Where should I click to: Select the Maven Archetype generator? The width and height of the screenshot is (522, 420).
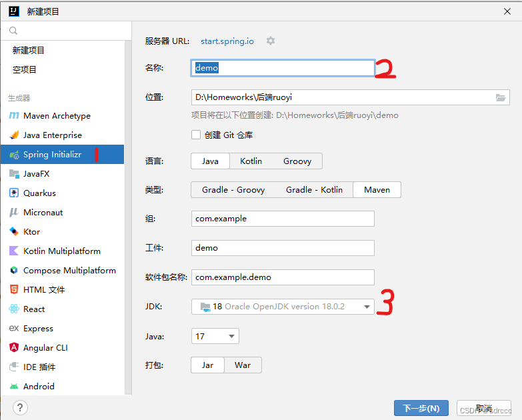pyautogui.click(x=62, y=115)
